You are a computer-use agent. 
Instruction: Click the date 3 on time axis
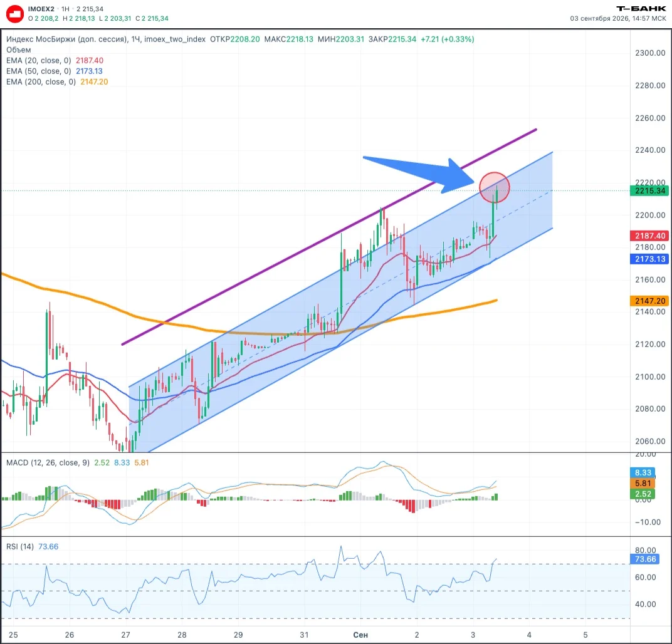[473, 635]
